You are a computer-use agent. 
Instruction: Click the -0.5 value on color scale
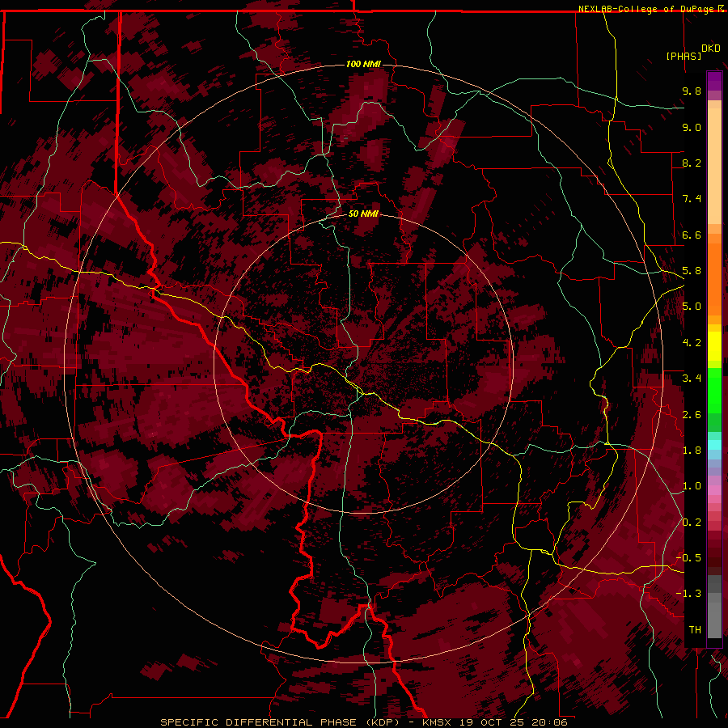688,558
